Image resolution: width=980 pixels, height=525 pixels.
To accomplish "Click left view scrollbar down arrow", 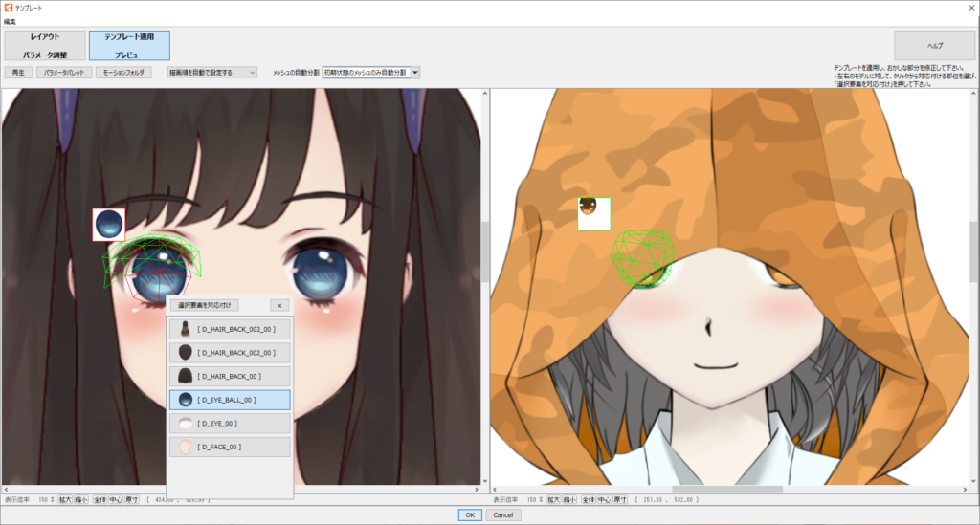I will pos(485,481).
